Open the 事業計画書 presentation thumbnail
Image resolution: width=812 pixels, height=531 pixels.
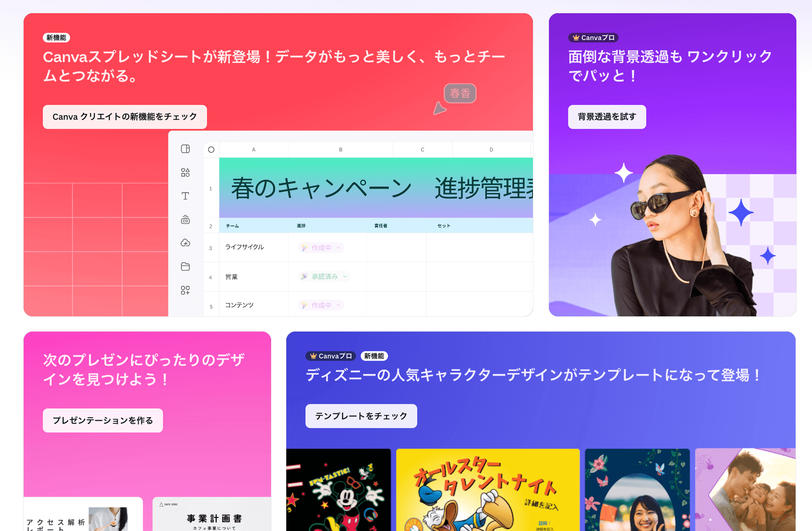click(x=212, y=517)
